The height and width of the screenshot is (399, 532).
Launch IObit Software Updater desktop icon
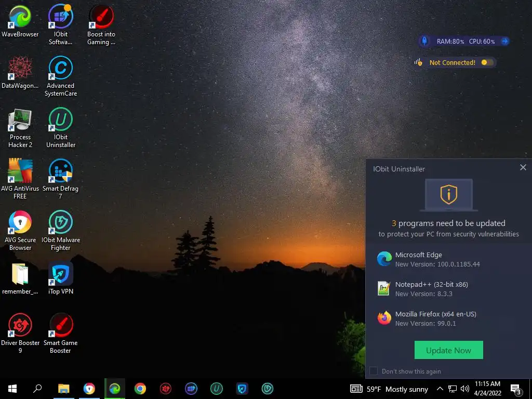pos(60,25)
